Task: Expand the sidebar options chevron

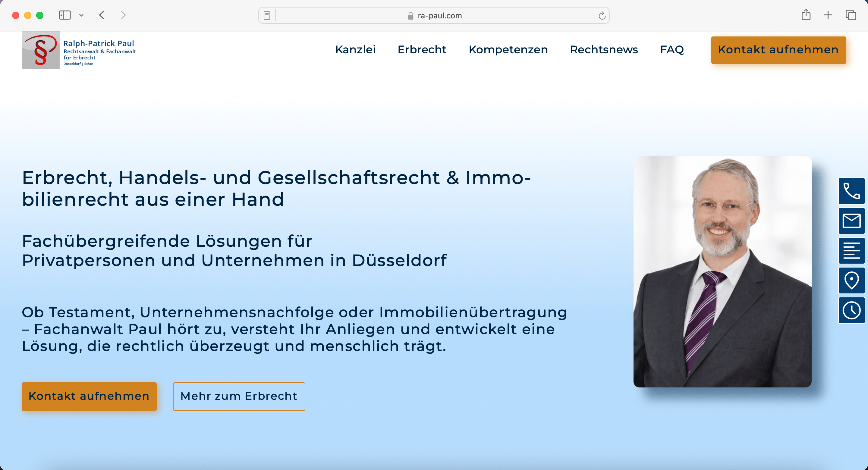Action: [81, 15]
